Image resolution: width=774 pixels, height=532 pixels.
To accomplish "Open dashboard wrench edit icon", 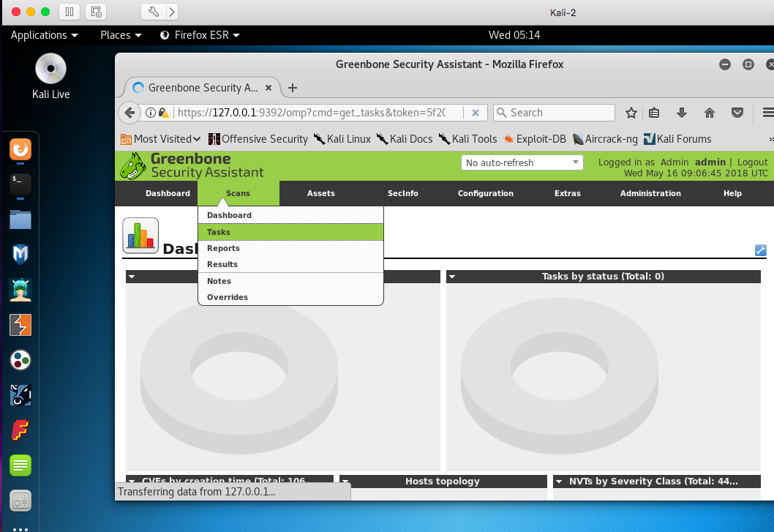I will (761, 250).
